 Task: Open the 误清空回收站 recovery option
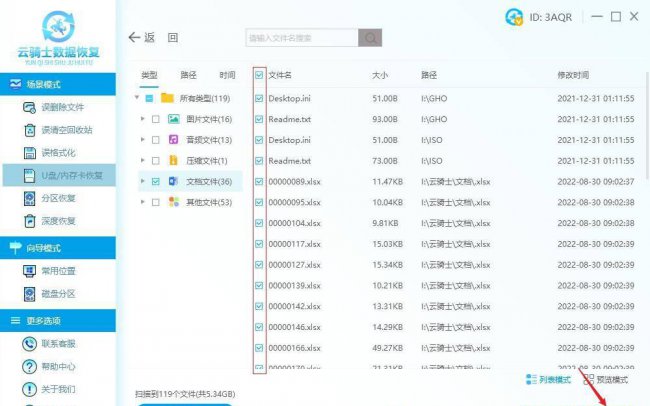click(x=57, y=130)
